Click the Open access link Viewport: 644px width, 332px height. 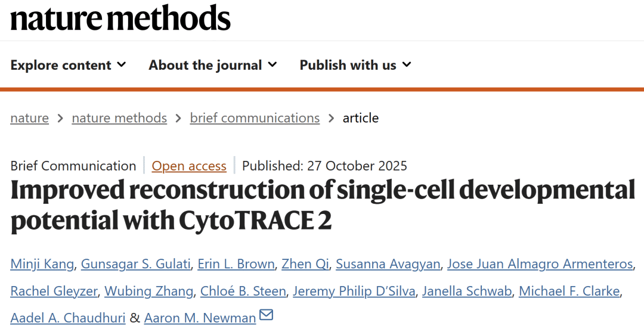coord(189,166)
